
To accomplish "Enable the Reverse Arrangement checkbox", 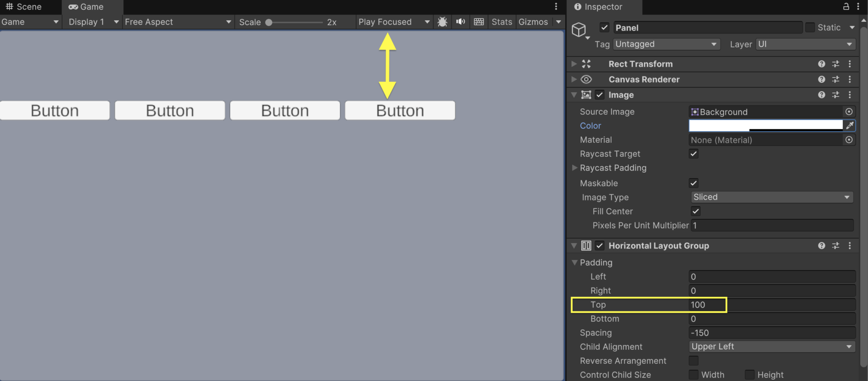I will pyautogui.click(x=693, y=361).
